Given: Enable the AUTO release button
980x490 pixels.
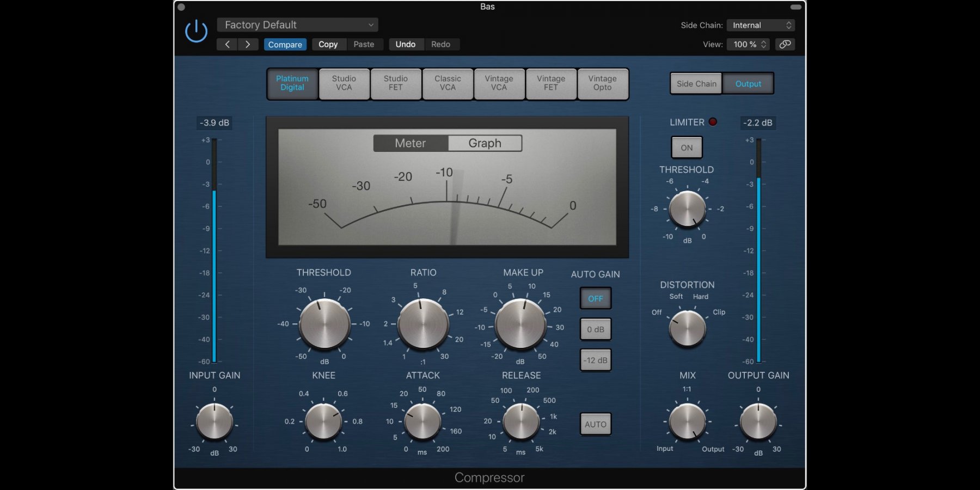Looking at the screenshot, I should 595,425.
